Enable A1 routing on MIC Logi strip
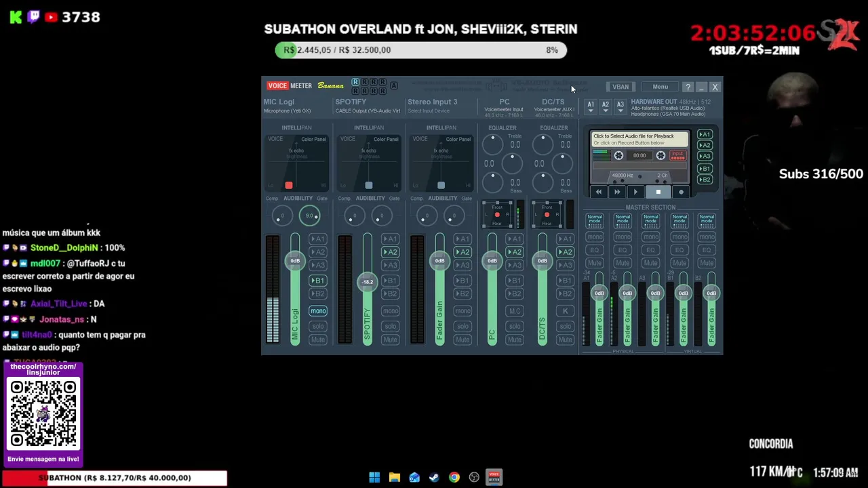This screenshot has height=488, width=868. (x=318, y=239)
